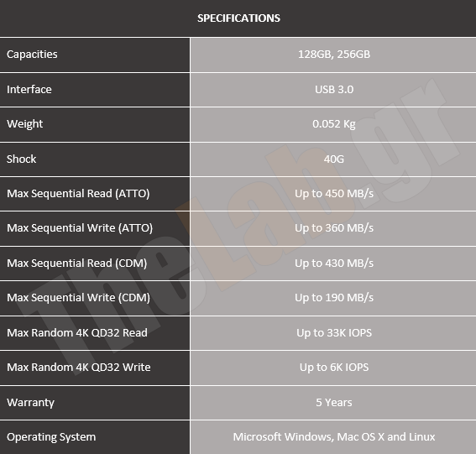Select Max Sequential Read (CDM) label
Viewport: 476px width, 454px height.
76,264
